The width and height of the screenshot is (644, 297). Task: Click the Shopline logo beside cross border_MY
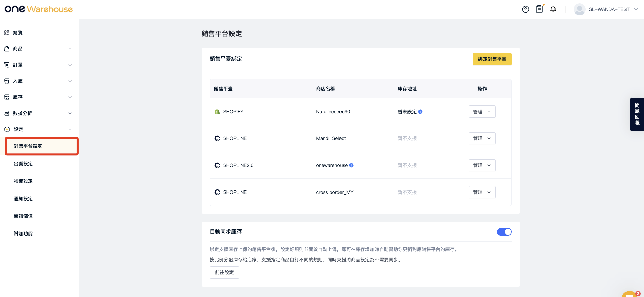click(217, 192)
